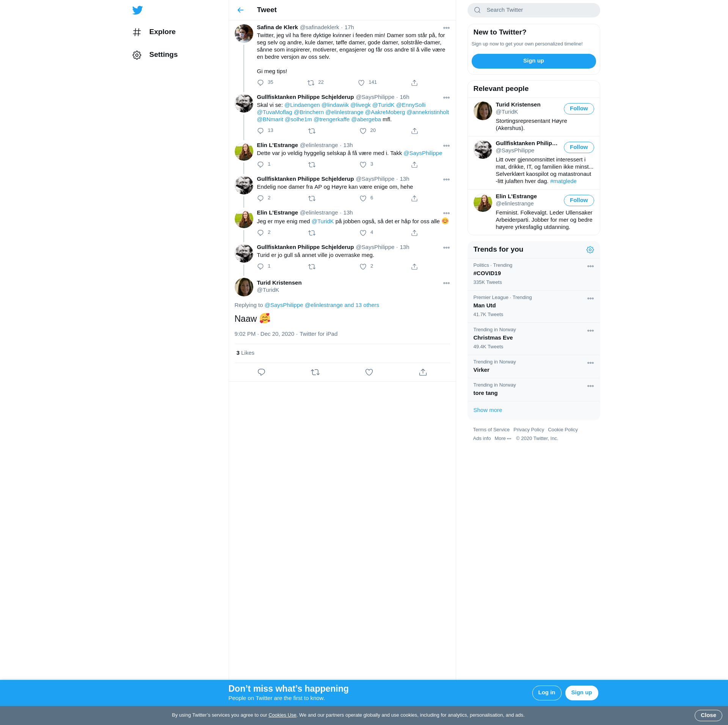Click Log in on the bottom banner
Screen dimensions: 728x725
[x=546, y=693]
